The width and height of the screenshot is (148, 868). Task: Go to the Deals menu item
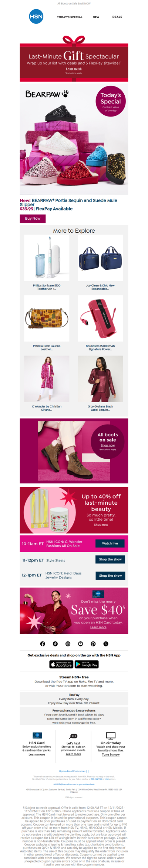pyautogui.click(x=117, y=17)
